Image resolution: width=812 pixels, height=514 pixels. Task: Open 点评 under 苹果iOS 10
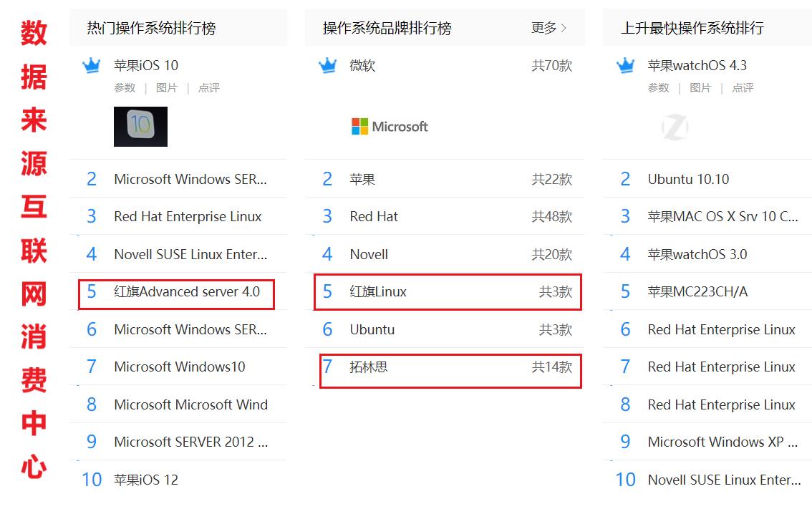[x=208, y=88]
